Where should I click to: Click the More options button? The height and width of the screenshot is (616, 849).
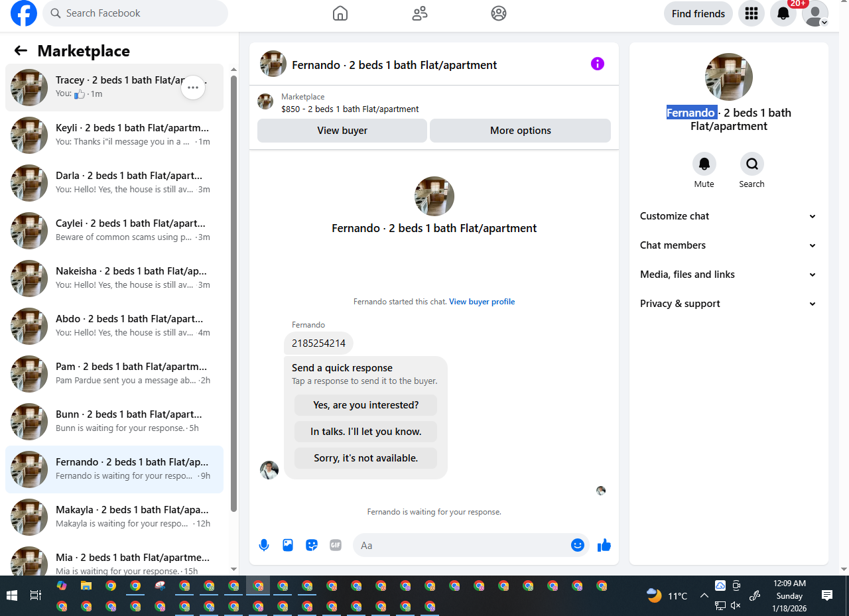click(x=521, y=131)
